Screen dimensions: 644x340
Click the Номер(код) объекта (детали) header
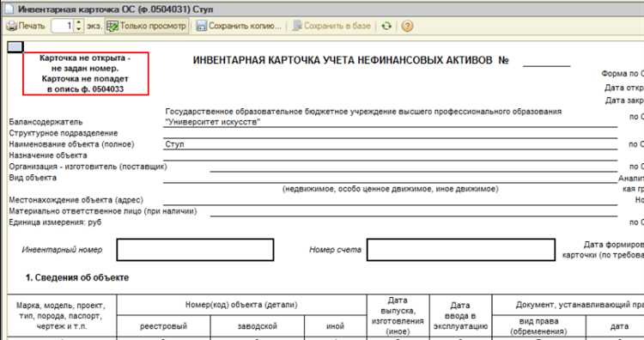(241, 305)
